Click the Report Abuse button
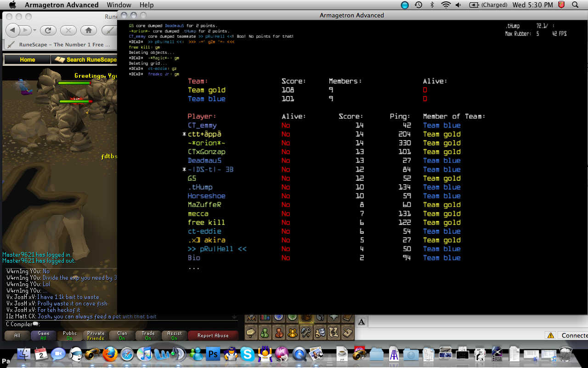The image size is (588, 368). tap(213, 335)
